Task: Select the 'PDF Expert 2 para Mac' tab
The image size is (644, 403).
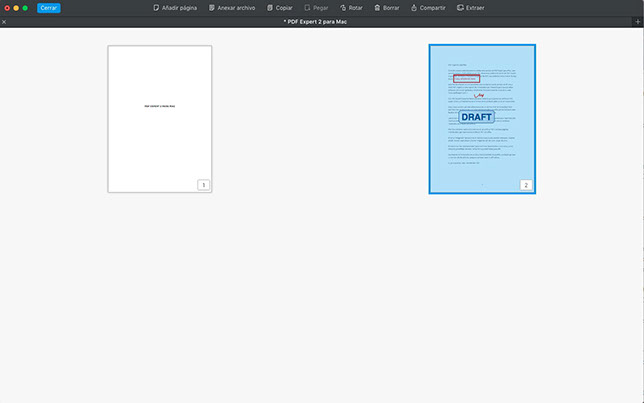Action: point(322,21)
